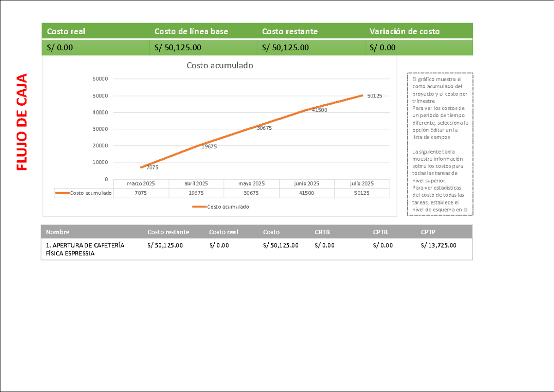
Task: Click the 20000 axis label in the chart
Action: [100, 145]
